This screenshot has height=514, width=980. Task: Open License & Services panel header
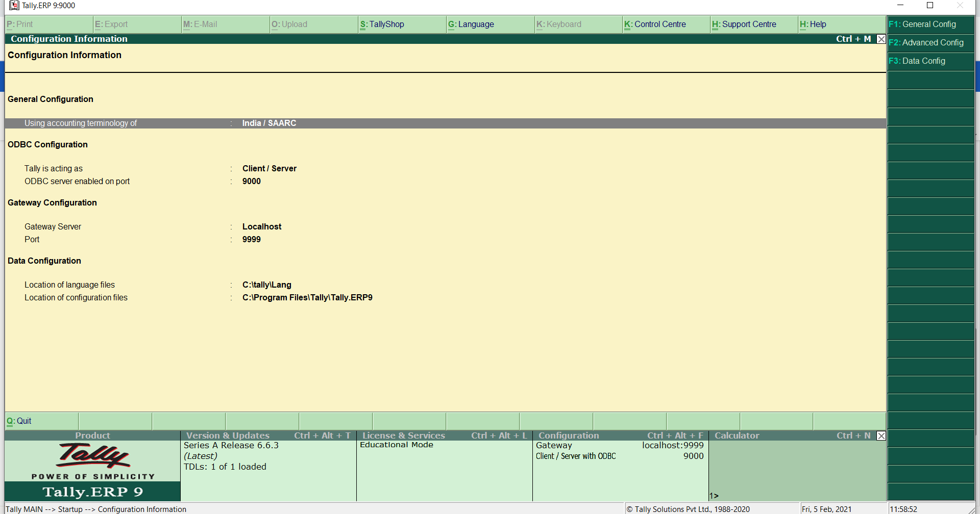point(445,435)
